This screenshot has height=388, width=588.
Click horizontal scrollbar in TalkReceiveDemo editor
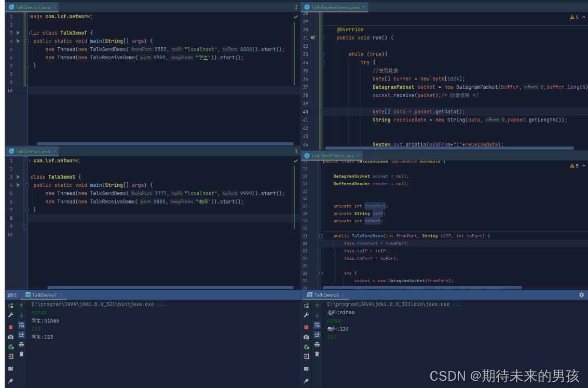[x=449, y=148]
